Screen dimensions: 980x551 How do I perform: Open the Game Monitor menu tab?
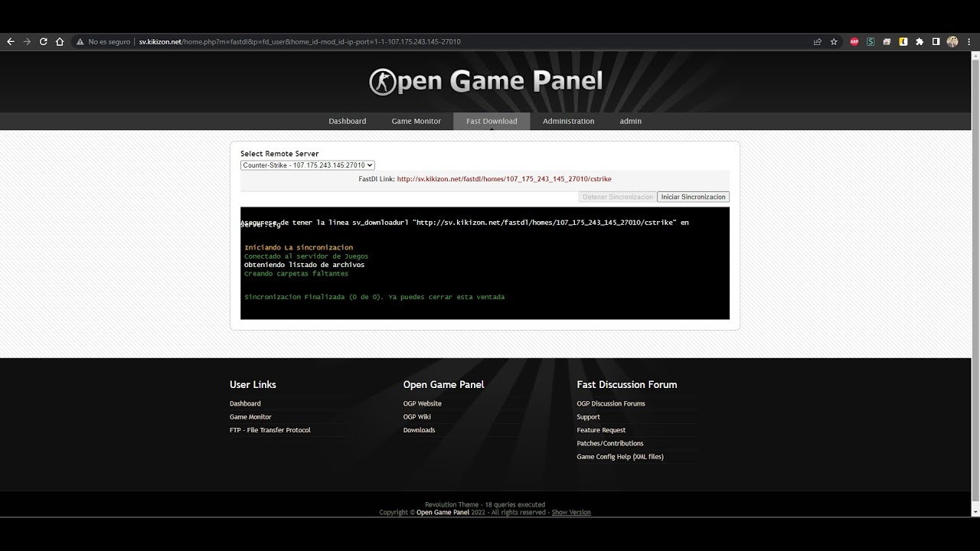416,121
